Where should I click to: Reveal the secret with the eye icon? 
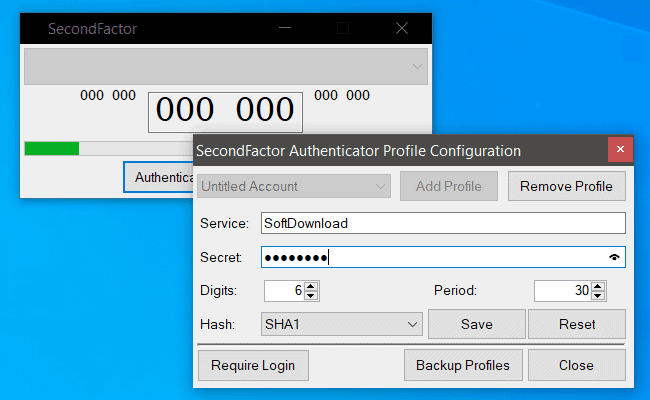pos(614,257)
